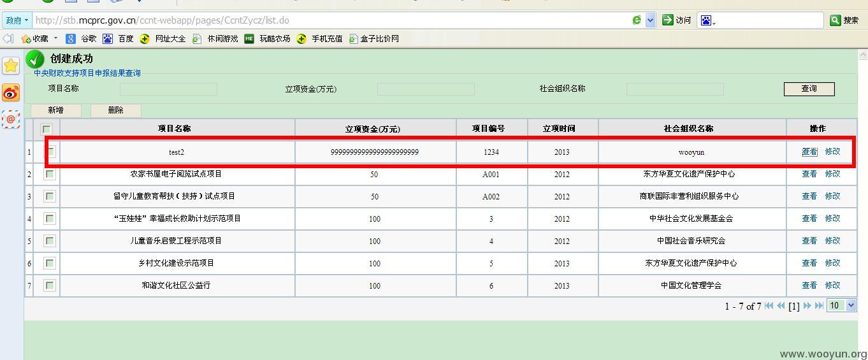The height and width of the screenshot is (360, 868).
Task: Open the email @ sidebar icon
Action: 11,119
